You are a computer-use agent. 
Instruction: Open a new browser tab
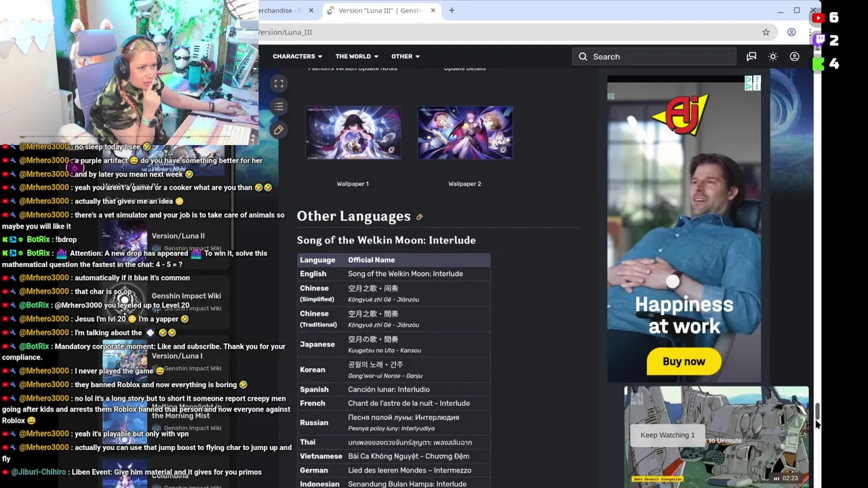coord(452,10)
